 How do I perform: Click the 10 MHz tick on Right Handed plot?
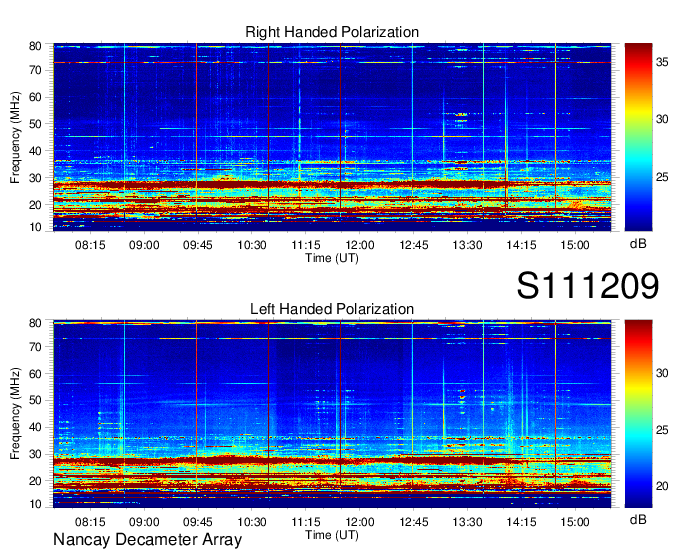point(35,227)
